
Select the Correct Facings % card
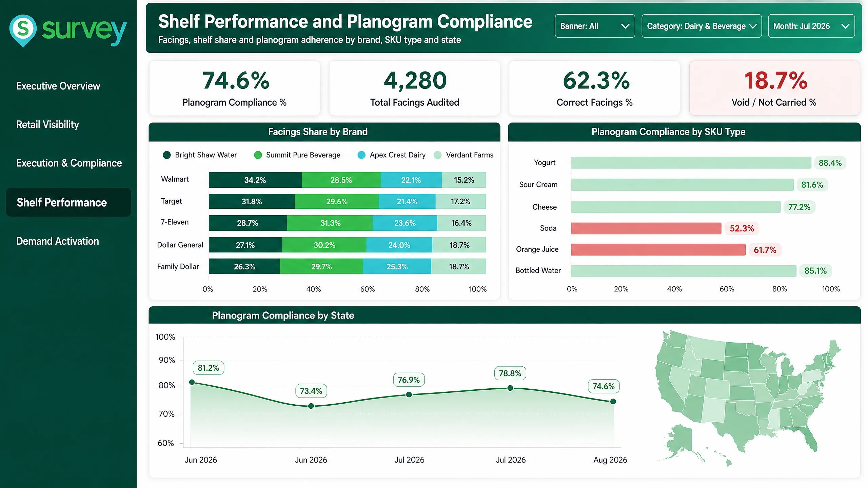[x=594, y=88]
